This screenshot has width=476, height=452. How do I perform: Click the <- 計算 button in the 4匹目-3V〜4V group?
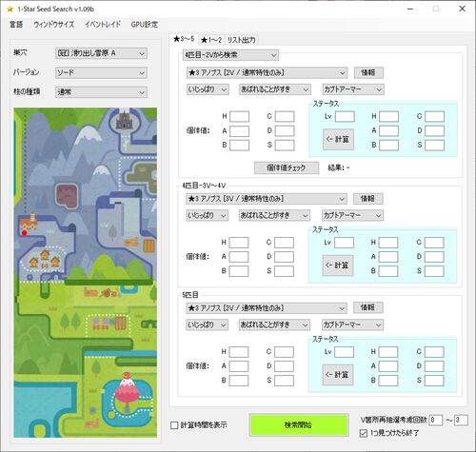pyautogui.click(x=338, y=265)
